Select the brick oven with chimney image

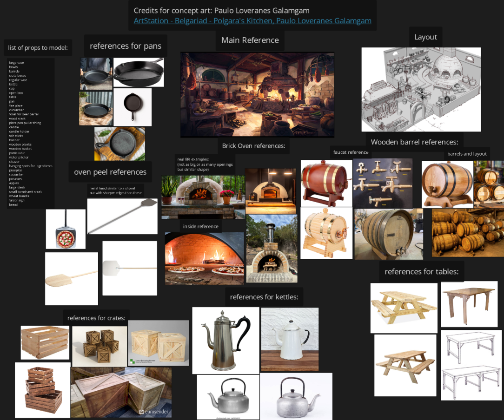272,249
